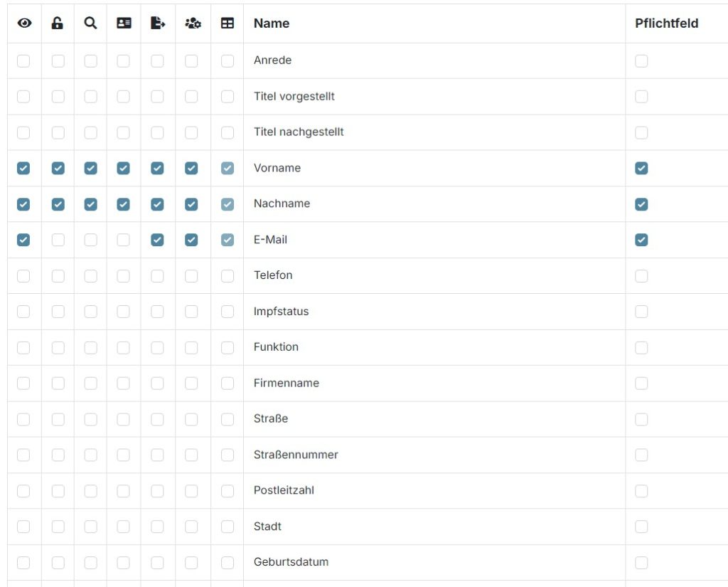
Task: Click the table grid column icon
Action: [227, 23]
